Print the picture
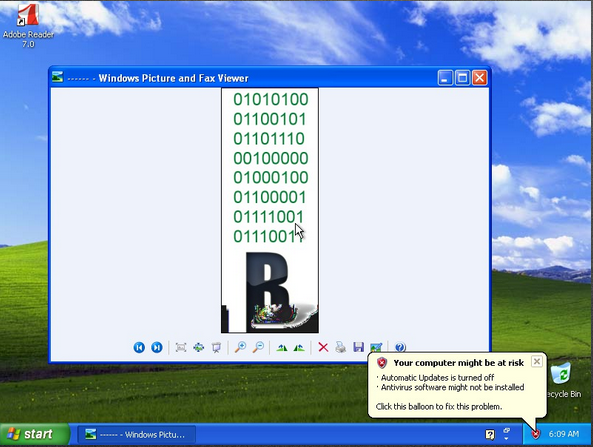Screen dimensions: 593x447 pos(340,347)
